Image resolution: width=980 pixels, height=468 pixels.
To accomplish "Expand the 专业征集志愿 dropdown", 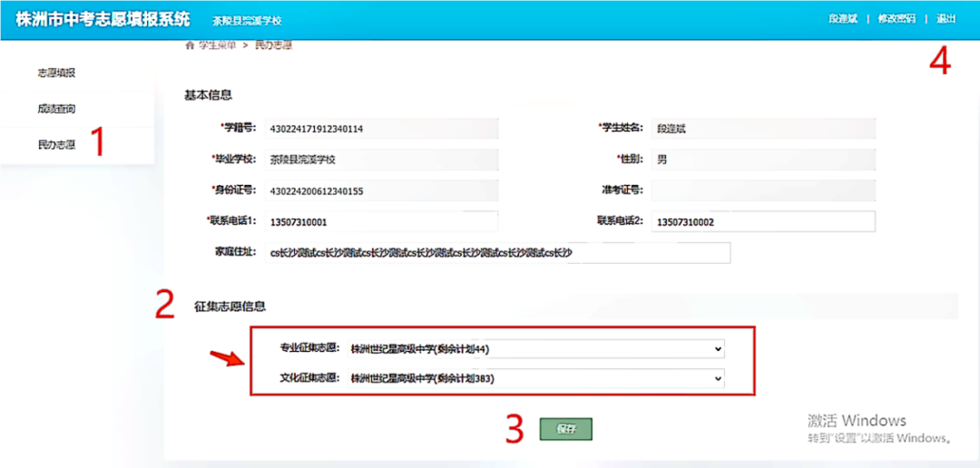I will pos(535,349).
